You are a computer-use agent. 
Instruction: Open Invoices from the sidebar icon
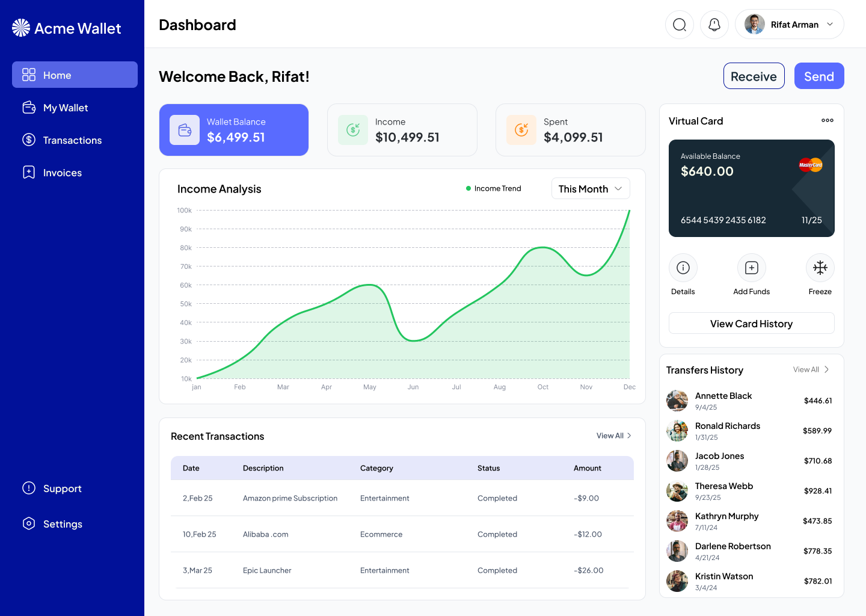[x=29, y=172]
